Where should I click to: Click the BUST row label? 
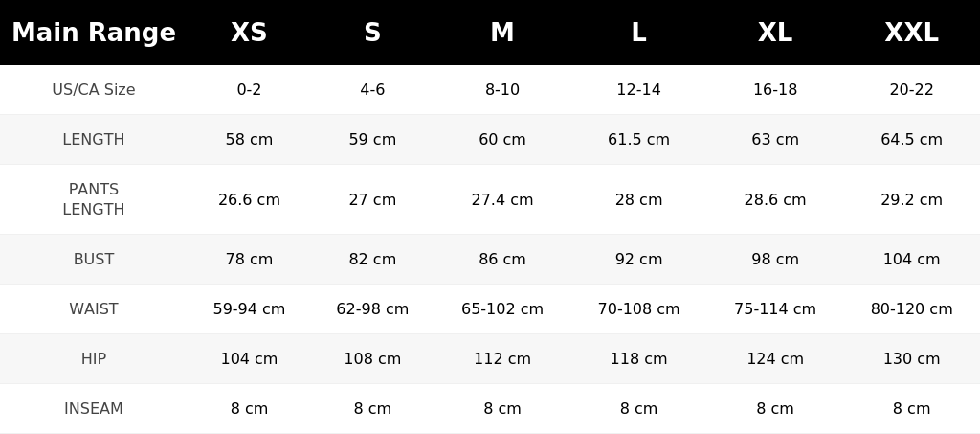tap(94, 259)
